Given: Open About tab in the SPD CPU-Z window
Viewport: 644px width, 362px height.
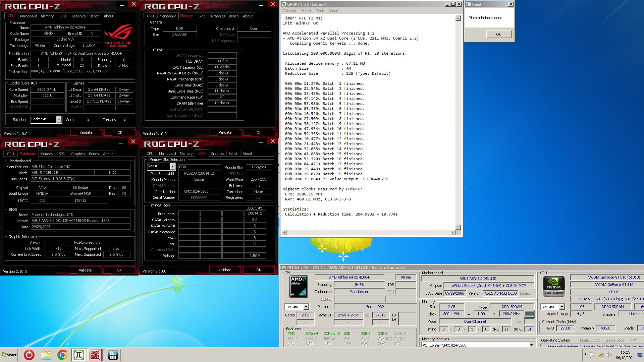Looking at the screenshot, I should [x=248, y=153].
